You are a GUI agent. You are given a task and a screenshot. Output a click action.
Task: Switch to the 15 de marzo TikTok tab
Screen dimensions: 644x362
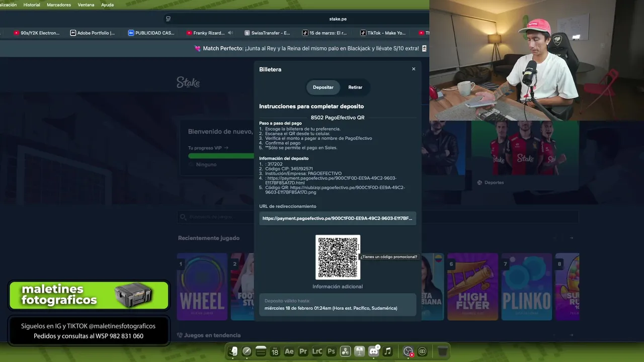pos(325,33)
